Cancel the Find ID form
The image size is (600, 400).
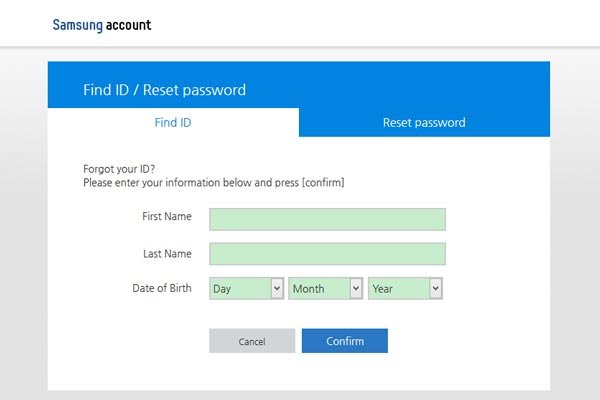[x=252, y=341]
